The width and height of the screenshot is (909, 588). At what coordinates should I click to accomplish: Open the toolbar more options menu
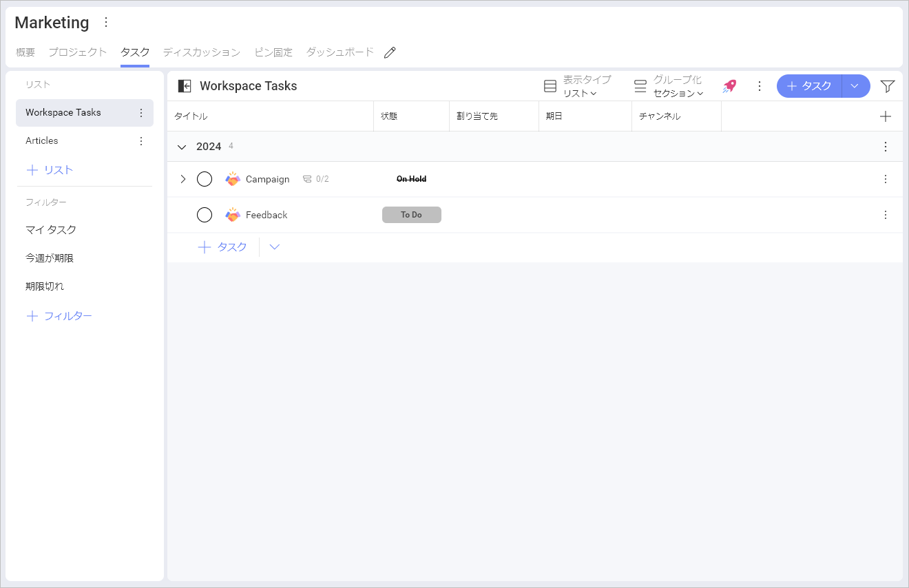pyautogui.click(x=760, y=86)
